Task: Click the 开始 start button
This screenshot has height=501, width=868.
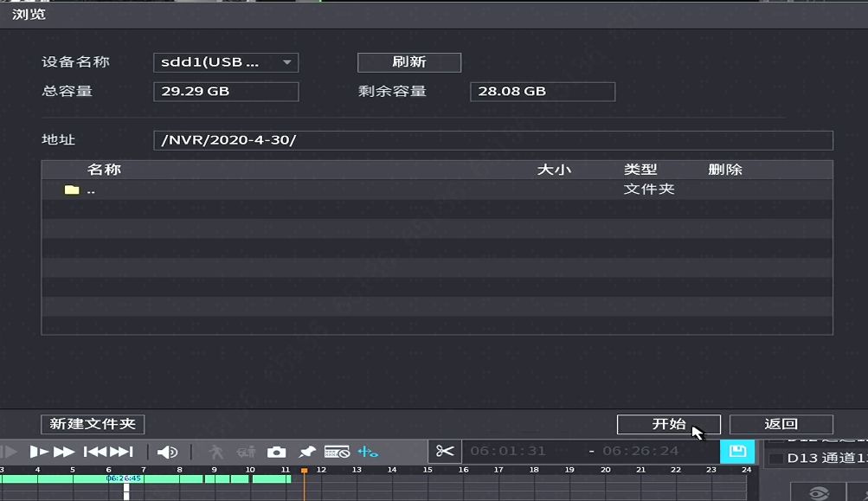Action: tap(669, 424)
